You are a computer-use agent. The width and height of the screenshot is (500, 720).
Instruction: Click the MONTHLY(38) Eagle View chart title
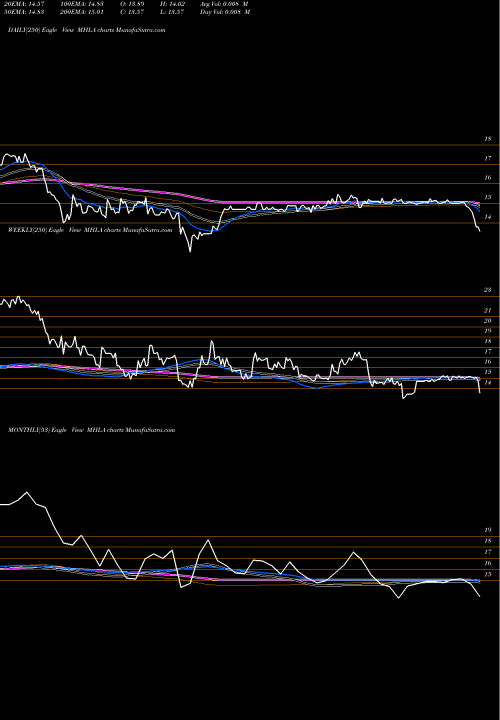pos(91,430)
